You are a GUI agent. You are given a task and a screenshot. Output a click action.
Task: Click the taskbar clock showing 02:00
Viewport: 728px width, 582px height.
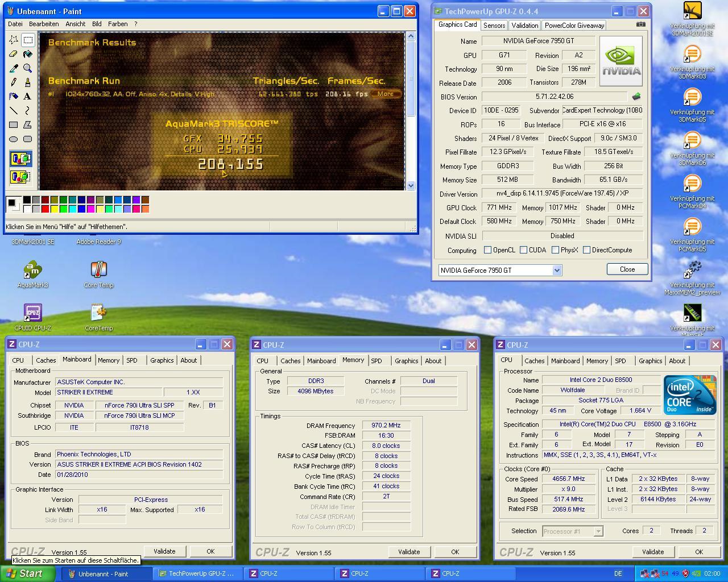712,574
